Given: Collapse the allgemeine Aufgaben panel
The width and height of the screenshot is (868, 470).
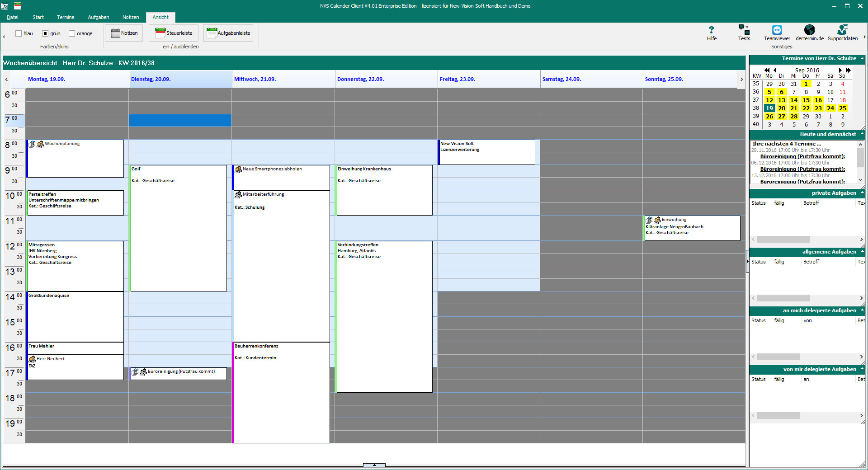Looking at the screenshot, I should pos(862,252).
